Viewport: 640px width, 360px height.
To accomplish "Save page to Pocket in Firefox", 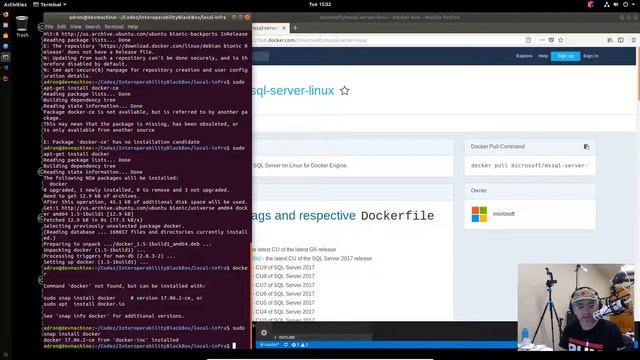I will tap(551, 40).
